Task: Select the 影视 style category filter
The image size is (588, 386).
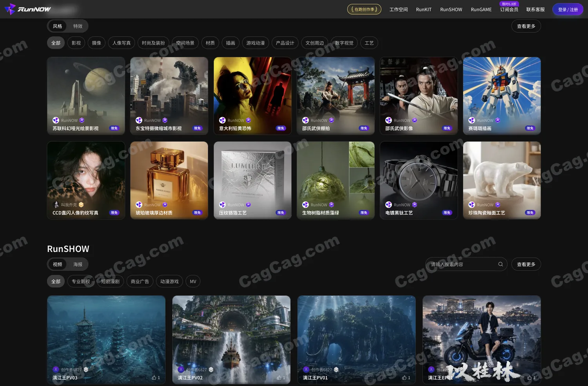Action: pos(76,43)
